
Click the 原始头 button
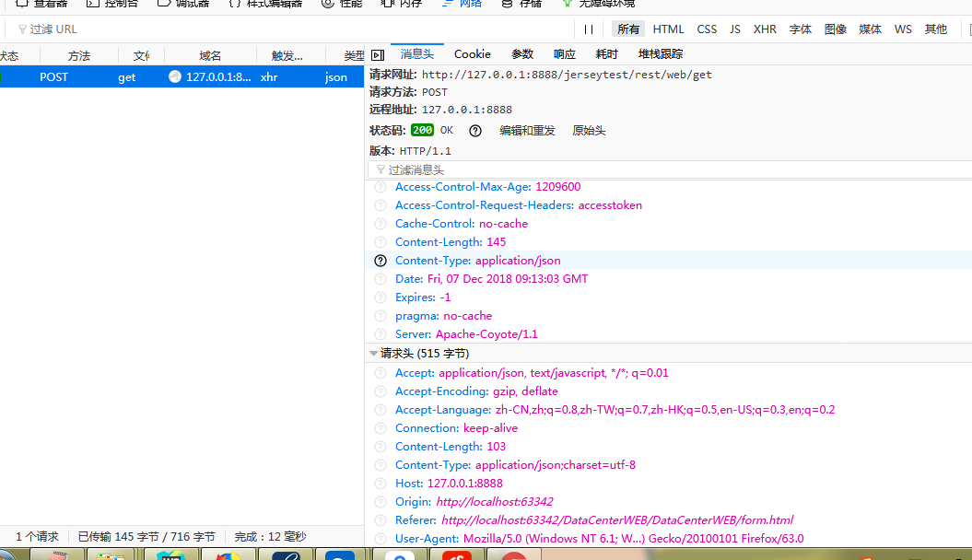tap(589, 131)
